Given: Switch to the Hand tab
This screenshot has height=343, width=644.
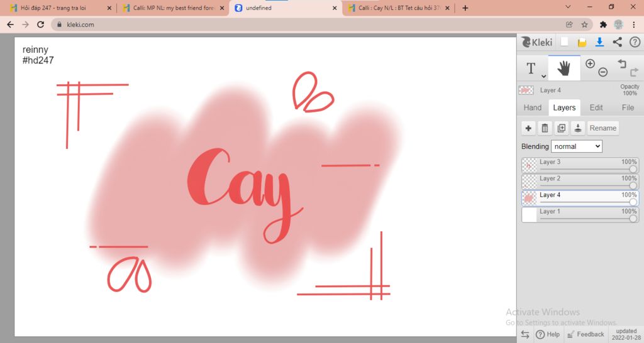Looking at the screenshot, I should tap(532, 107).
